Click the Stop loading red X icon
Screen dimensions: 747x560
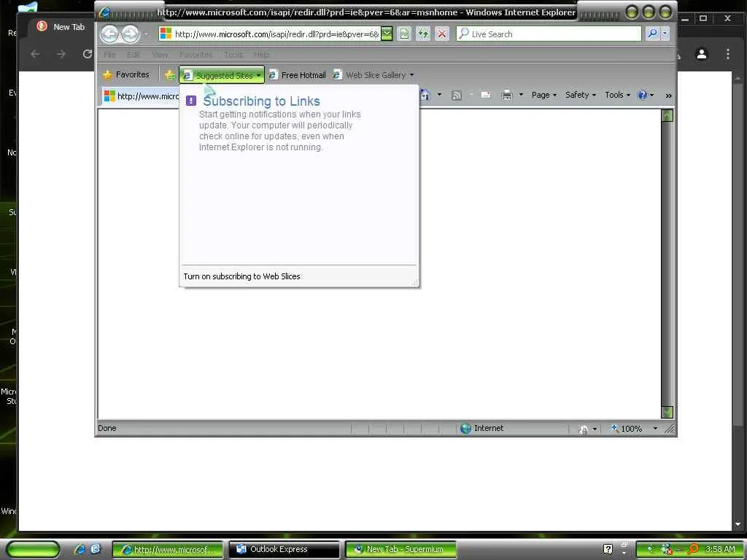[442, 34]
